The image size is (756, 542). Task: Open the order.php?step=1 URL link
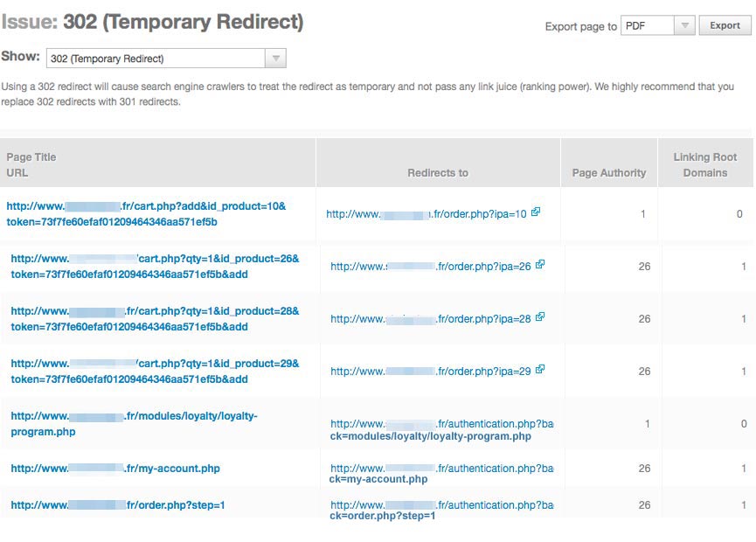coord(118,505)
